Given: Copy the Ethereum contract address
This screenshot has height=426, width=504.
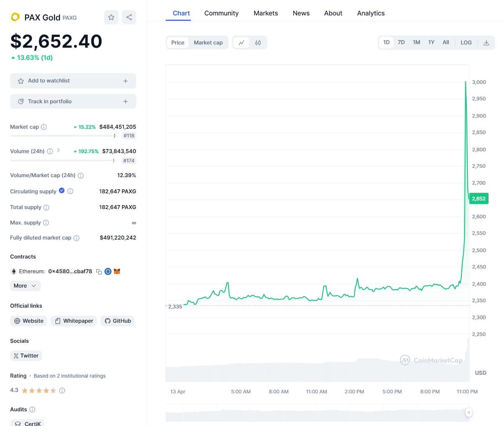Looking at the screenshot, I should point(99,272).
